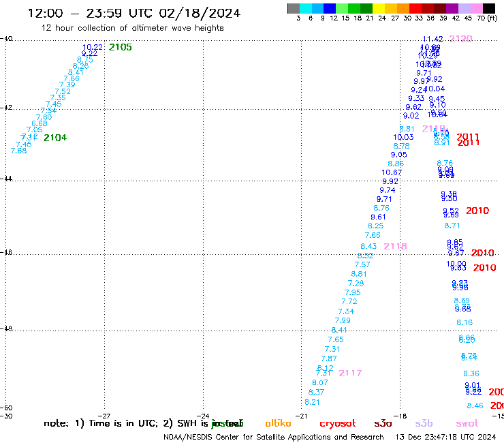Click the bright red legend swatch
The width and height of the screenshot is (504, 443).
415,8
